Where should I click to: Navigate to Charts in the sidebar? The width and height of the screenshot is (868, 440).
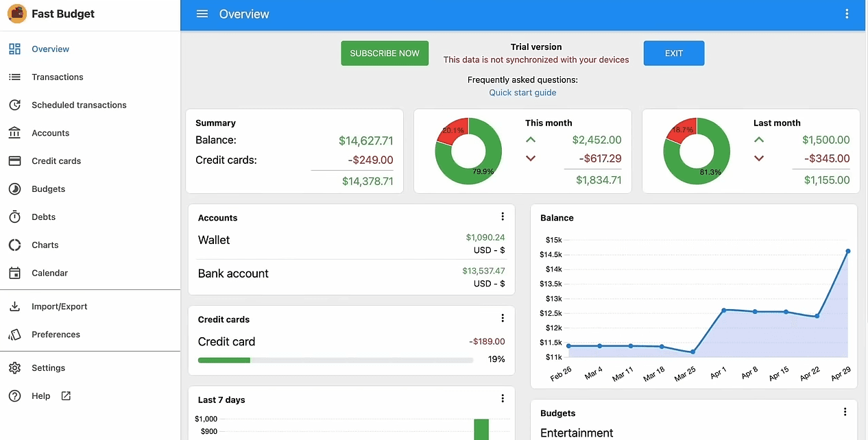click(90, 245)
